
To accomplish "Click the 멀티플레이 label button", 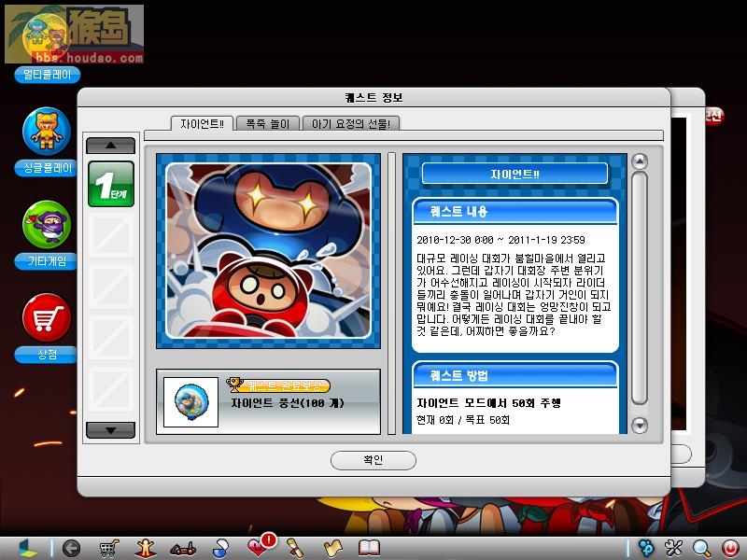I will (x=48, y=75).
